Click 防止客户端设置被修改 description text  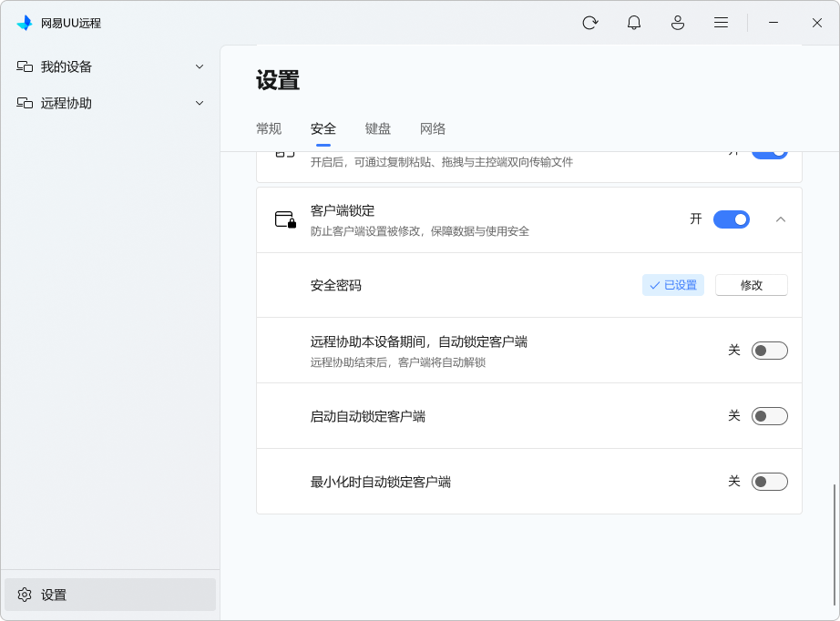[419, 231]
